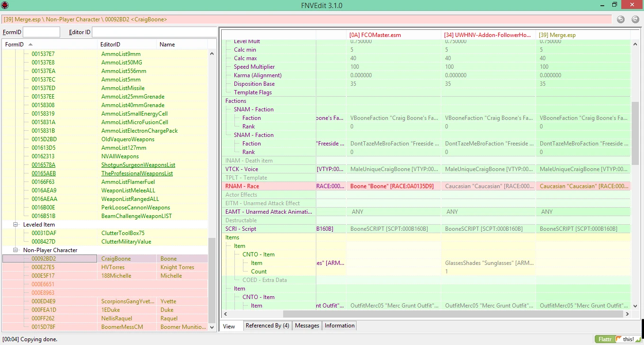The width and height of the screenshot is (644, 345).
Task: Click the Merge.esp record path bar
Action: 306,19
